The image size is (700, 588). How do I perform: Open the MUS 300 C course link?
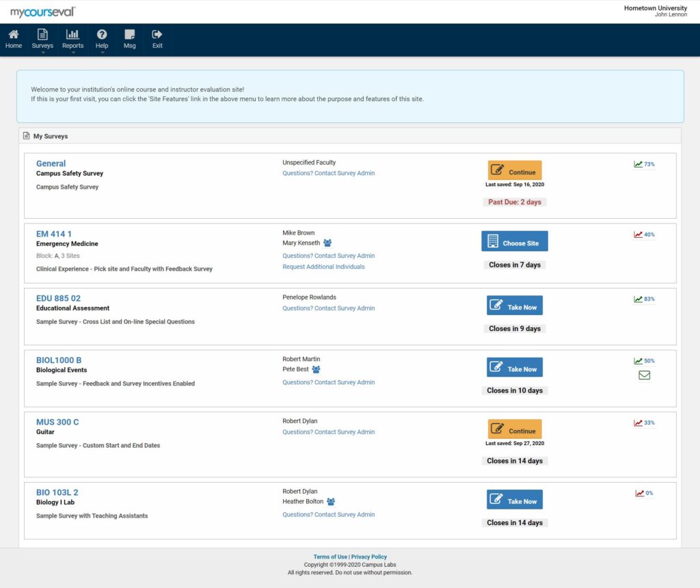click(57, 422)
